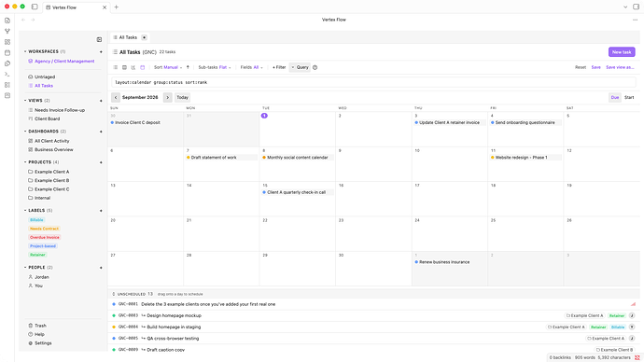Select Start date mode
The width and height of the screenshot is (644, 362).
(x=629, y=97)
